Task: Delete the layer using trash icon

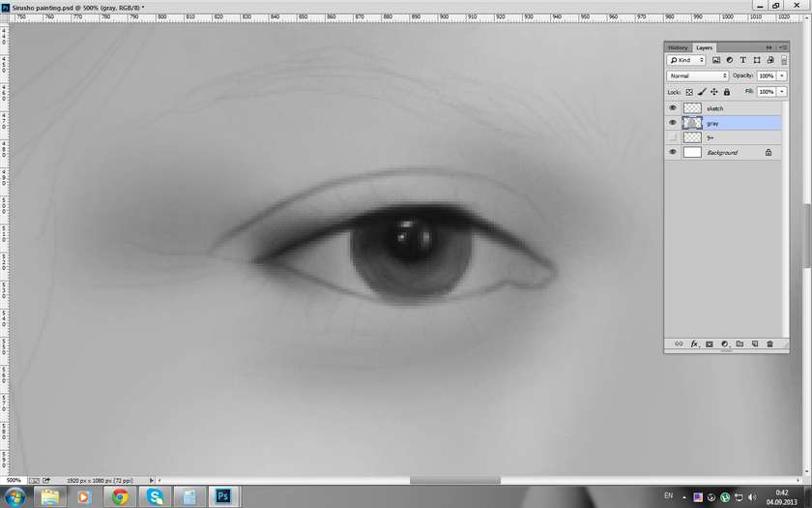Action: 769,344
